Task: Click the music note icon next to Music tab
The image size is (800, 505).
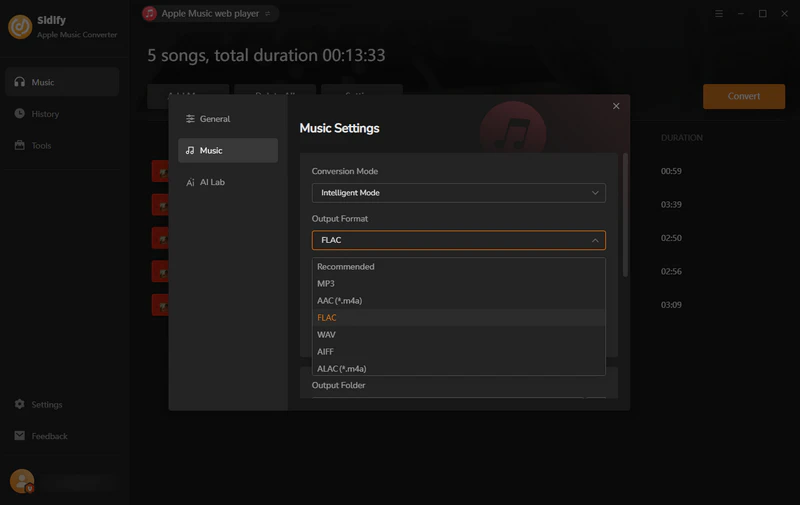Action: pos(190,150)
